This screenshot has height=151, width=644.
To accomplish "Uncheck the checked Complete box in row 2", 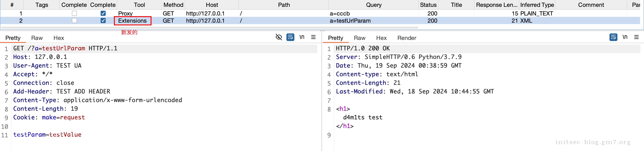I will point(103,20).
